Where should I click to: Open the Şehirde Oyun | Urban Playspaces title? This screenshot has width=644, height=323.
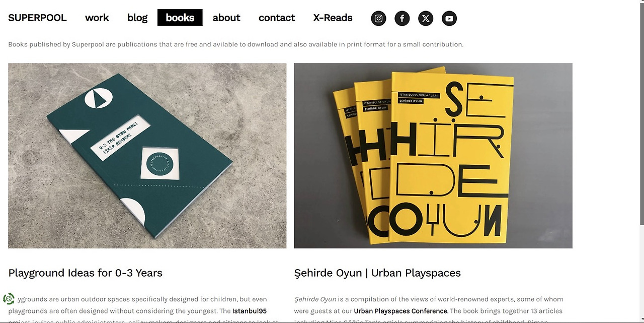click(377, 273)
